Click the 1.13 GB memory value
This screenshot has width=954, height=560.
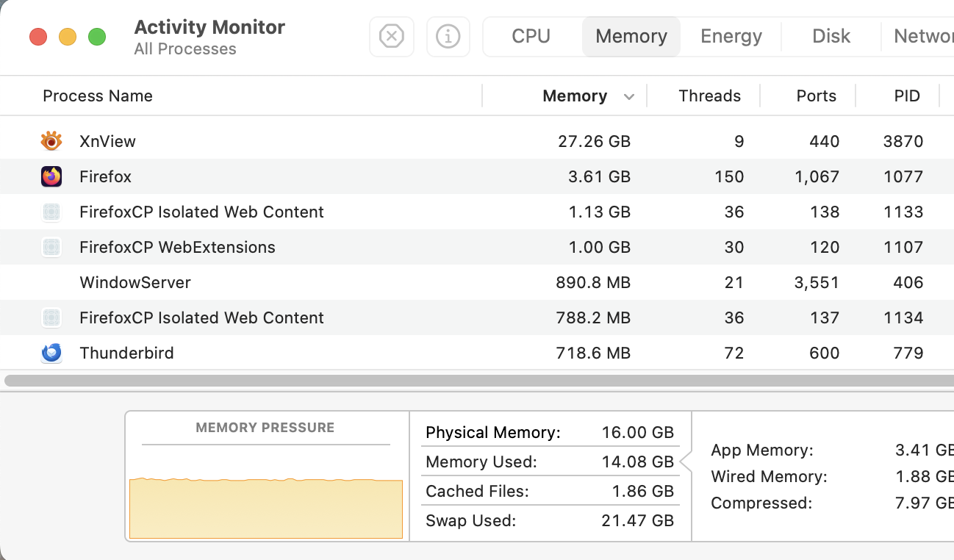[x=600, y=212]
